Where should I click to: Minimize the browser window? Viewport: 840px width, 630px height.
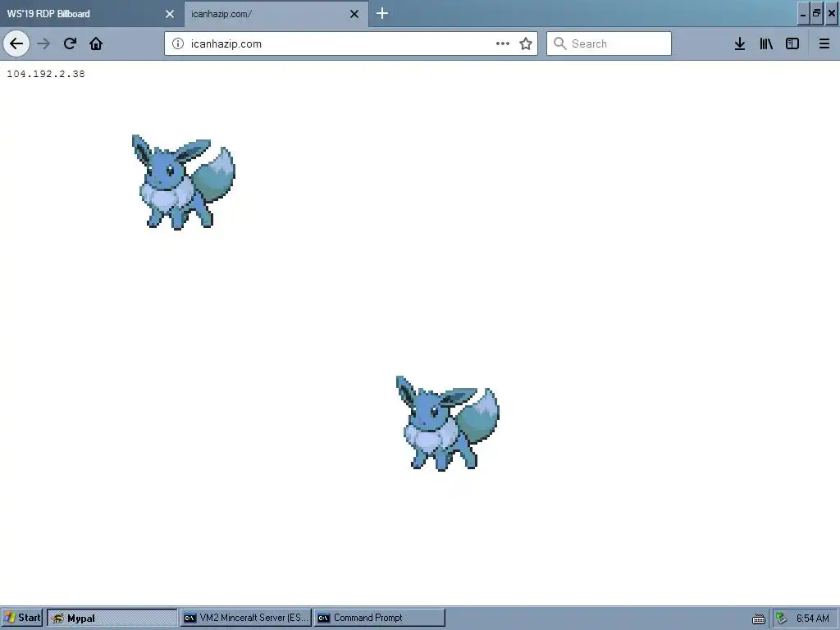[x=802, y=14]
